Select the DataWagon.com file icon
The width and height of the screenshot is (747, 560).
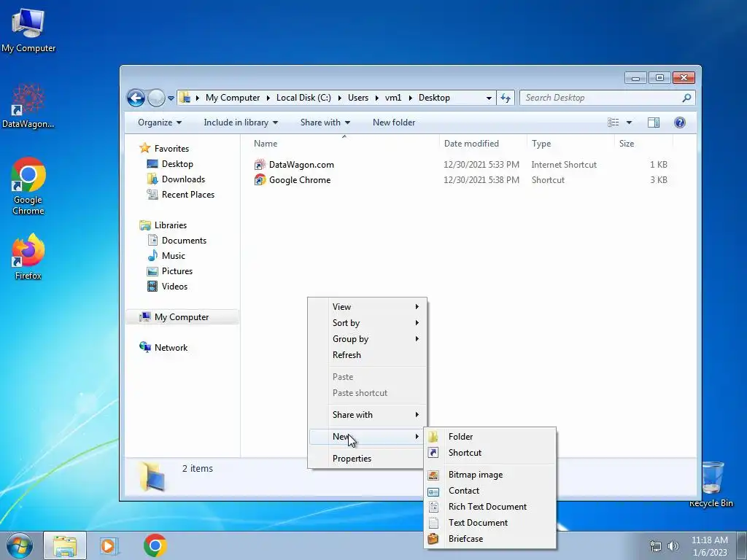click(x=260, y=165)
